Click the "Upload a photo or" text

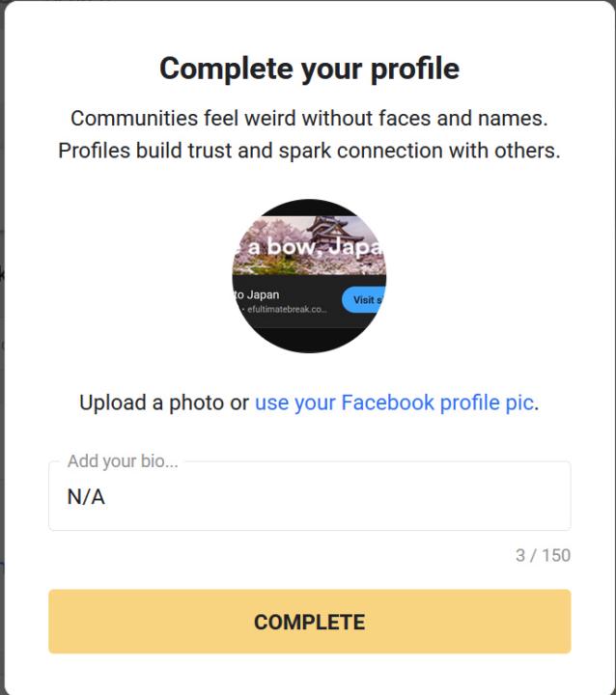click(164, 403)
